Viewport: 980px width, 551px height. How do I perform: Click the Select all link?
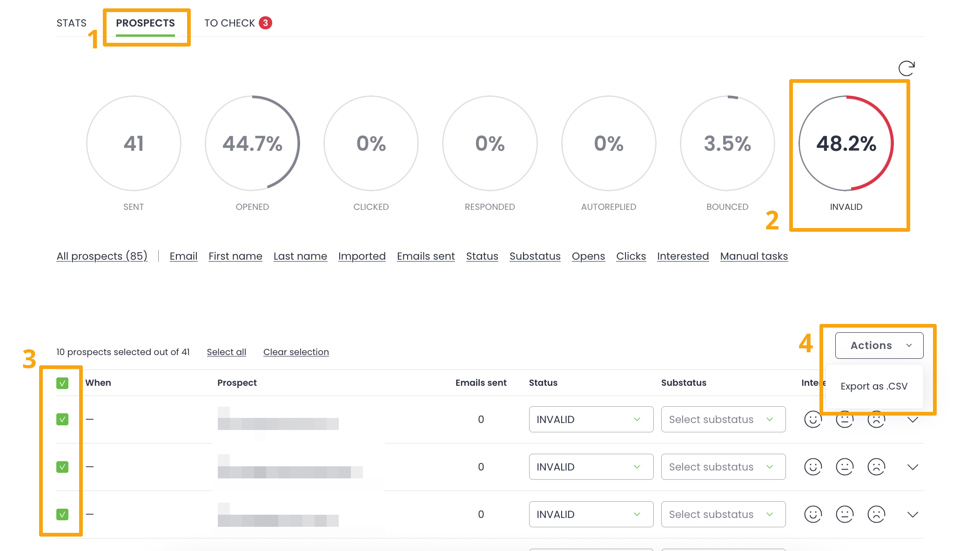[226, 352]
